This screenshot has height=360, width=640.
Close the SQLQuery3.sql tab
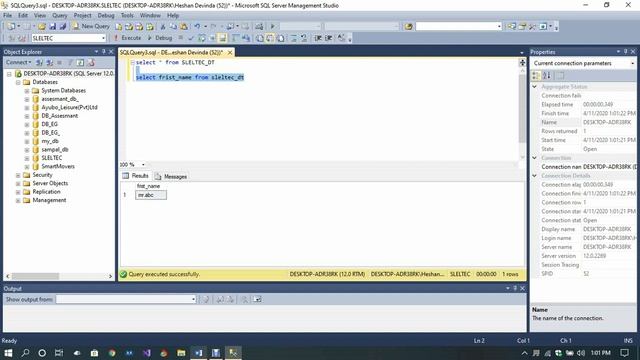(x=230, y=52)
